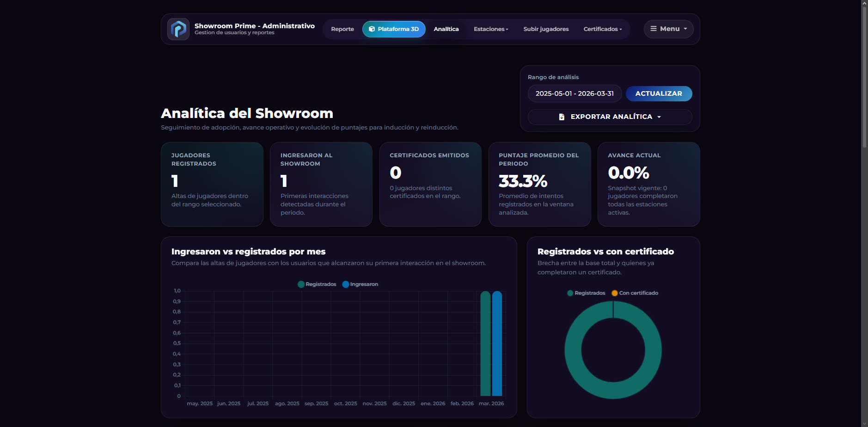Click the date range input field
Screen dimensions: 868x427
575,93
